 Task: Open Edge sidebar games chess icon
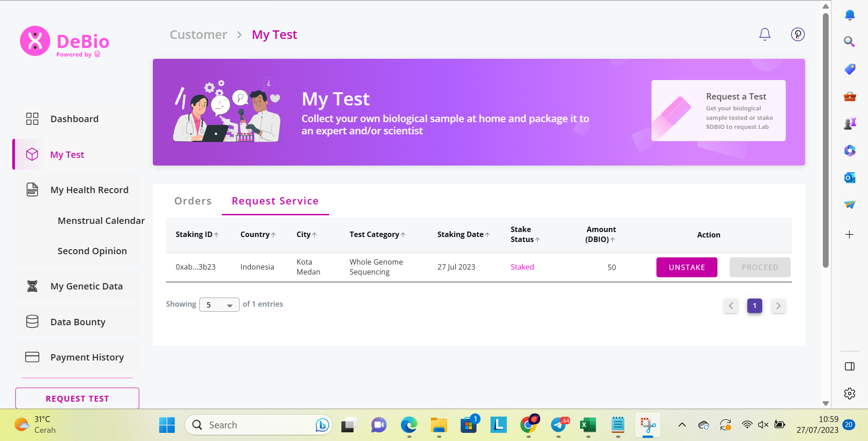pos(849,123)
